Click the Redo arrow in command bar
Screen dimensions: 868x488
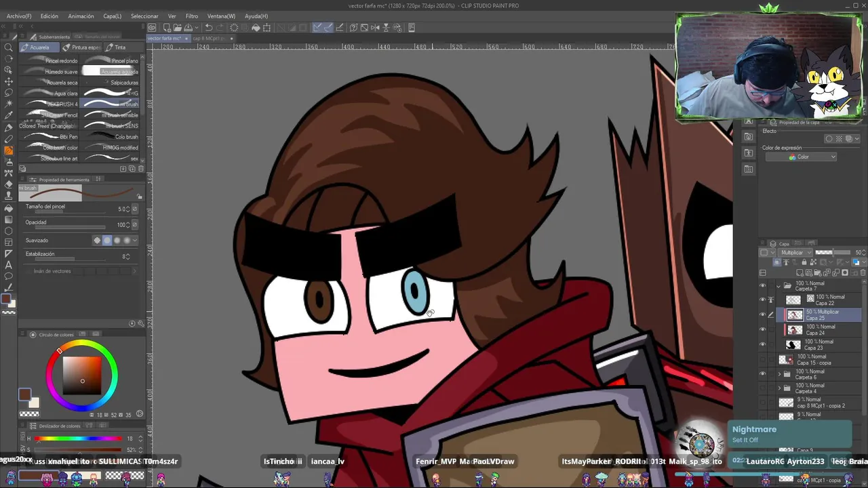pyautogui.click(x=220, y=28)
